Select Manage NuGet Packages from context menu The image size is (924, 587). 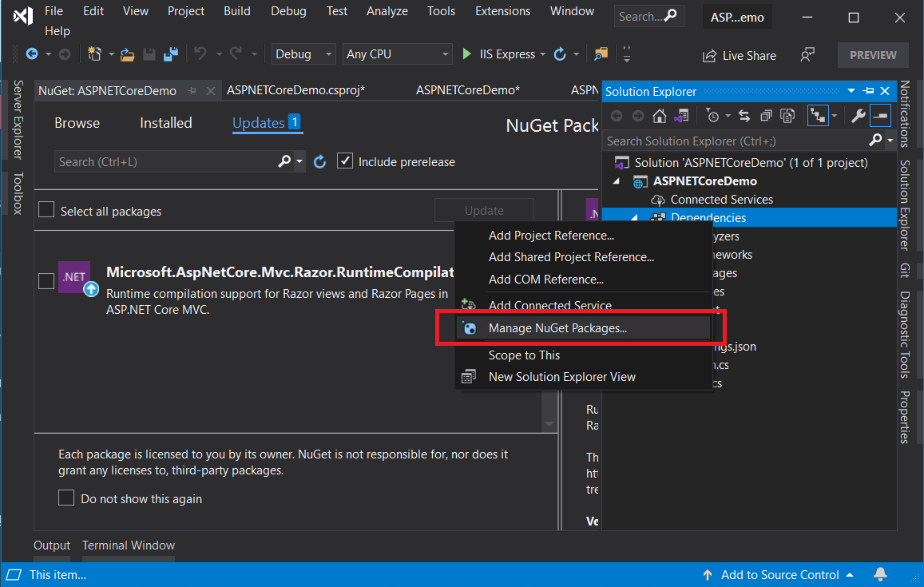pyautogui.click(x=557, y=328)
